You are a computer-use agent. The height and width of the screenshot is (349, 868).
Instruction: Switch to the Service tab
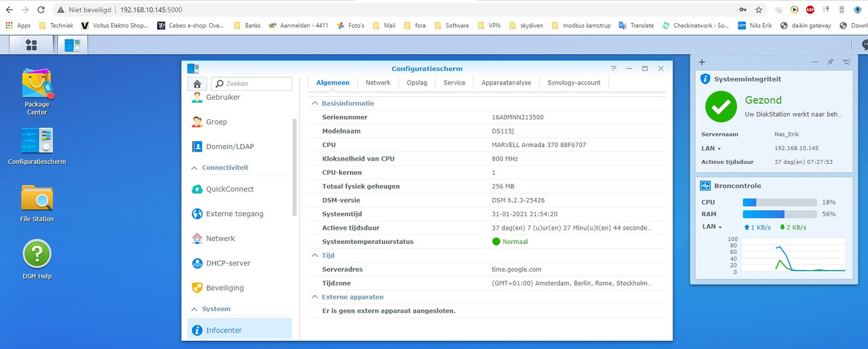[x=454, y=83]
